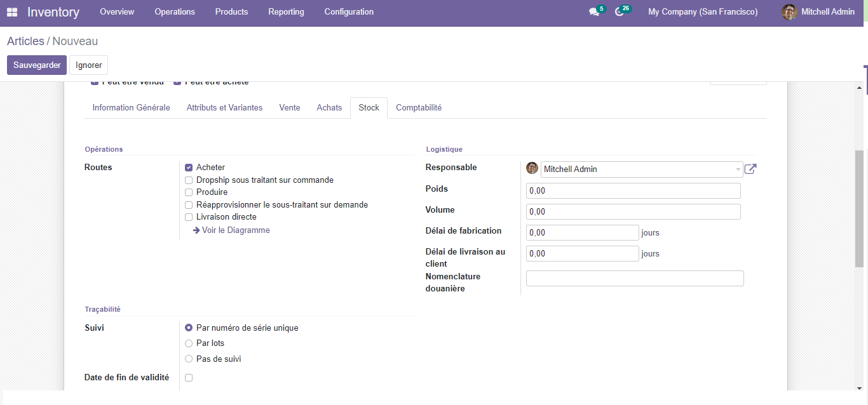Click into the Poids input field
The height and width of the screenshot is (405, 868).
[633, 191]
